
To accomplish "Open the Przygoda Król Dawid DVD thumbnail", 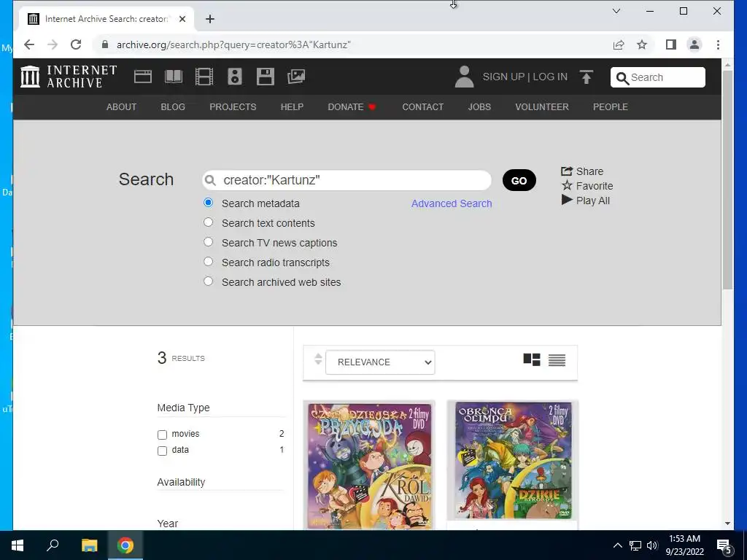I will [369, 466].
